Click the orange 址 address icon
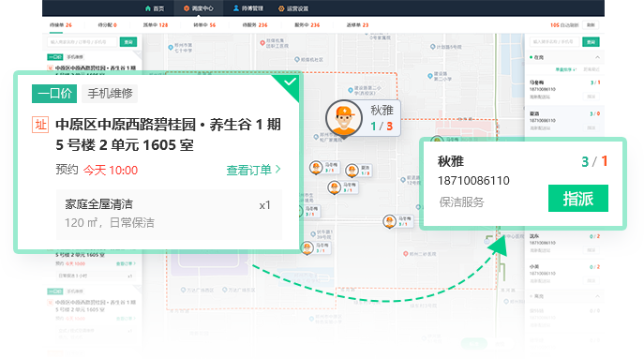 click(x=40, y=125)
